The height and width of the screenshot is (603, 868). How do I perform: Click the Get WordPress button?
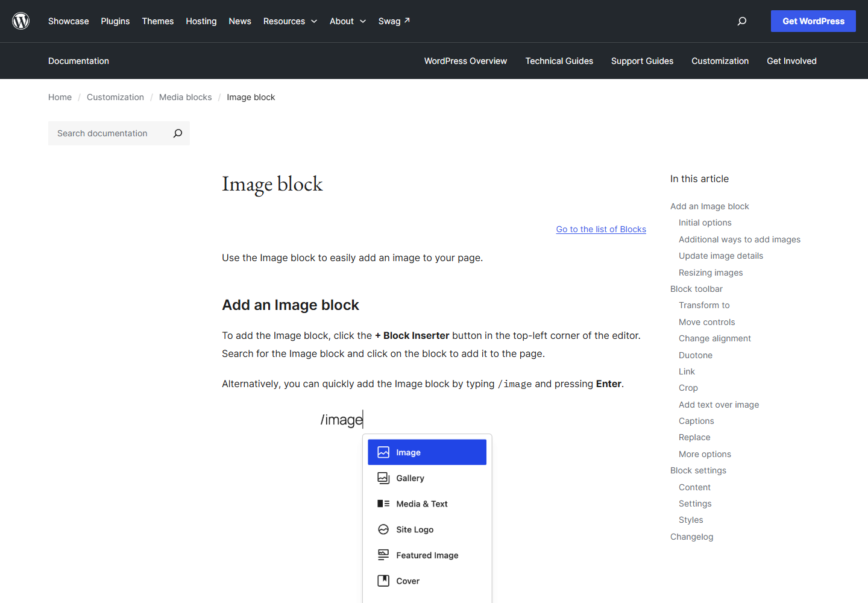pos(813,21)
